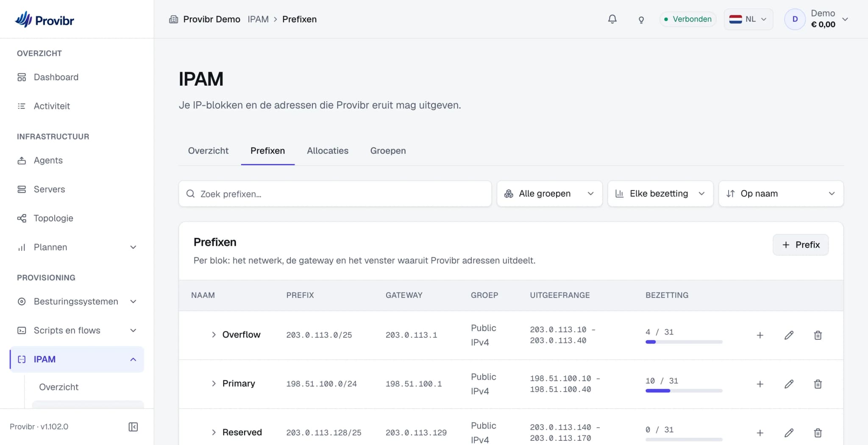Collapse the sidebar panel

point(133,427)
